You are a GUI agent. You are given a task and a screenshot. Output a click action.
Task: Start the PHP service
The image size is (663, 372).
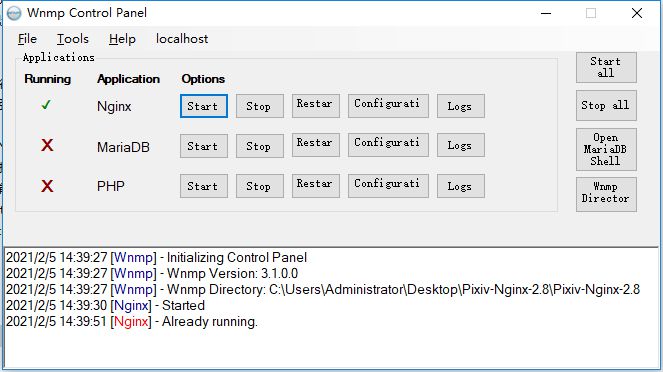(203, 186)
